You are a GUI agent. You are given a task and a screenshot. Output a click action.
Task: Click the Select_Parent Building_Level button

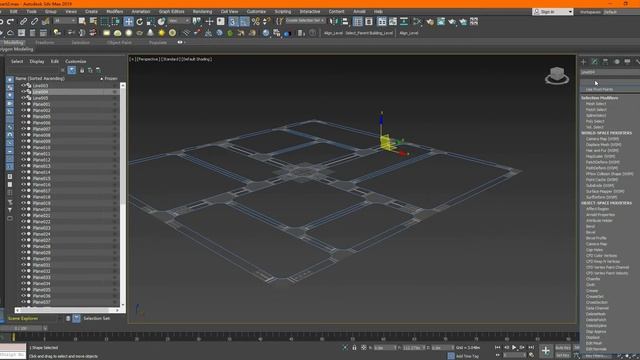[x=369, y=33]
